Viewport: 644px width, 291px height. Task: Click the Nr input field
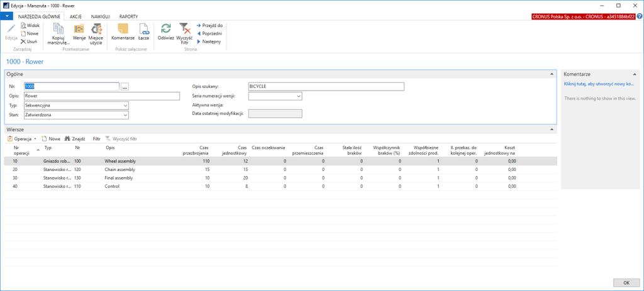72,87
